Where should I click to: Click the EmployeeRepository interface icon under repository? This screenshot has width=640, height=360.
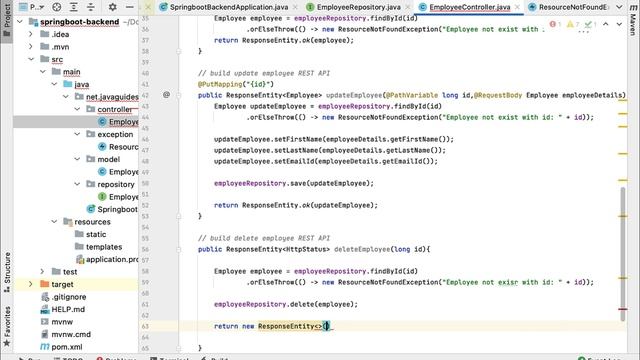tap(102, 197)
